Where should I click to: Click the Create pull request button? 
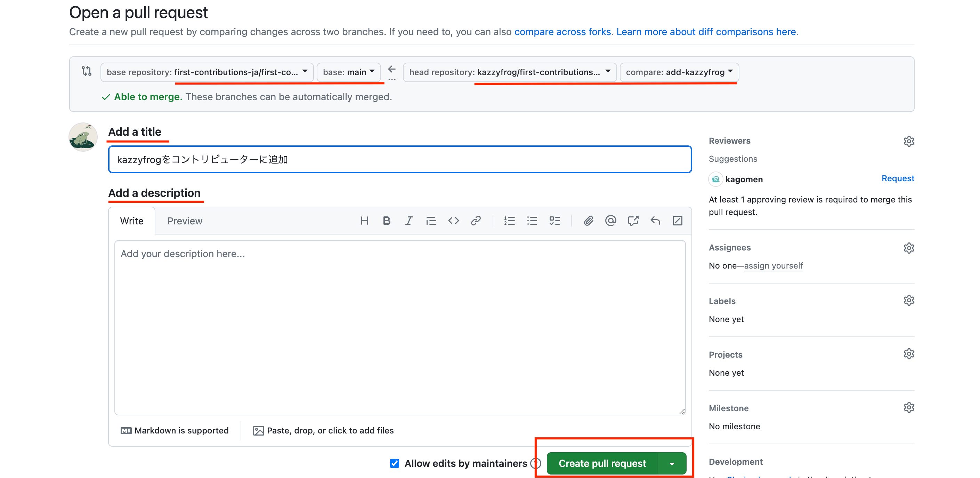(x=602, y=463)
